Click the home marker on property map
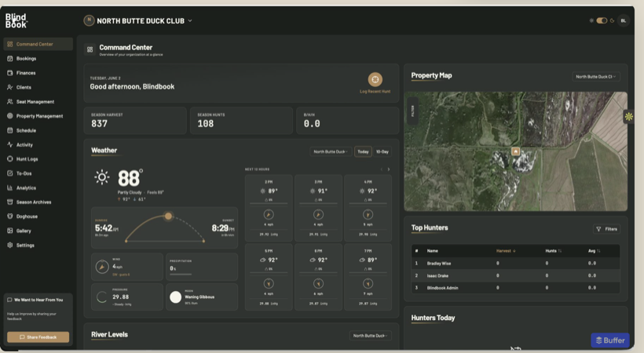This screenshot has width=644, height=353. tap(515, 151)
